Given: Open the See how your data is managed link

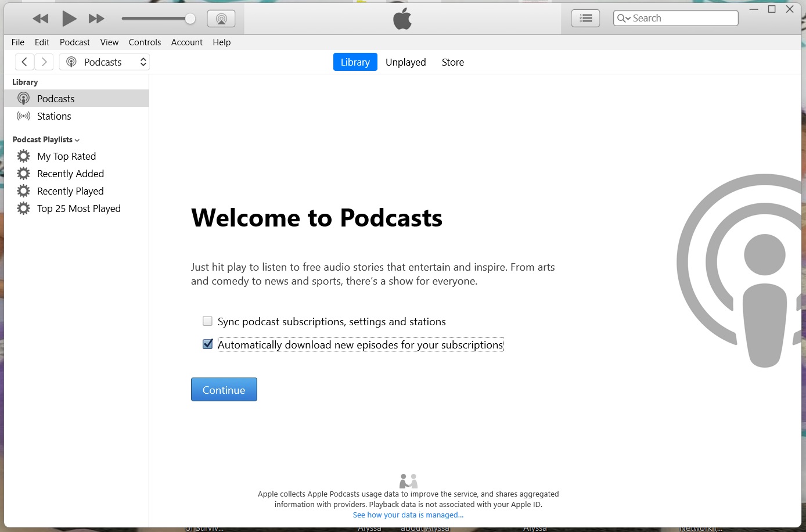Looking at the screenshot, I should pos(408,515).
